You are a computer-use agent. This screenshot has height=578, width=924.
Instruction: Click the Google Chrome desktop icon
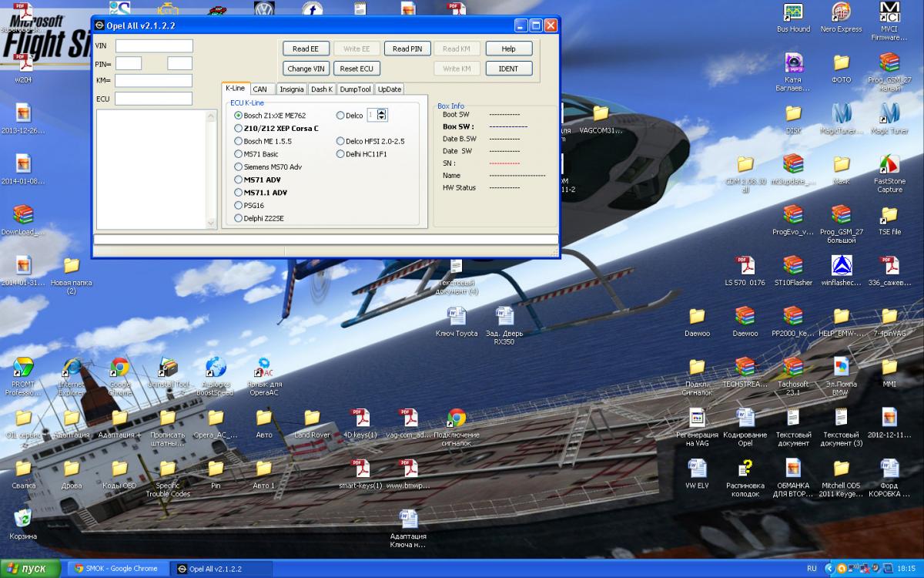click(x=119, y=368)
